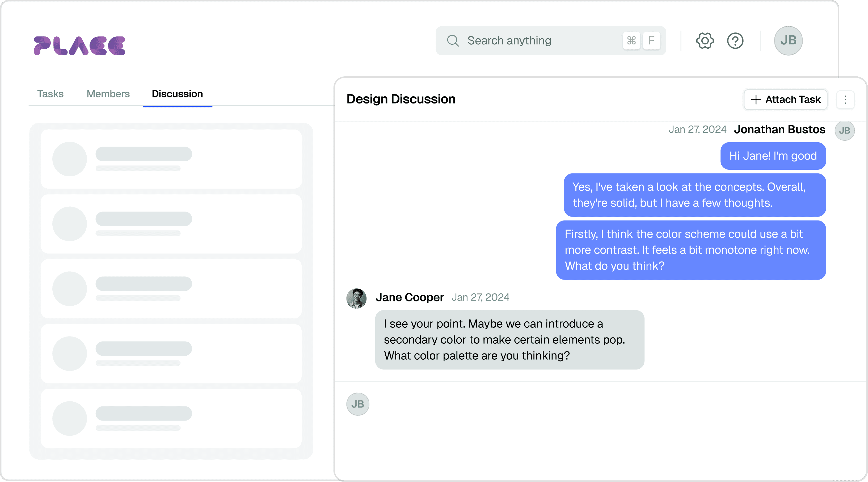Click the PLAEE logo
This screenshot has width=868, height=482.
coord(79,45)
